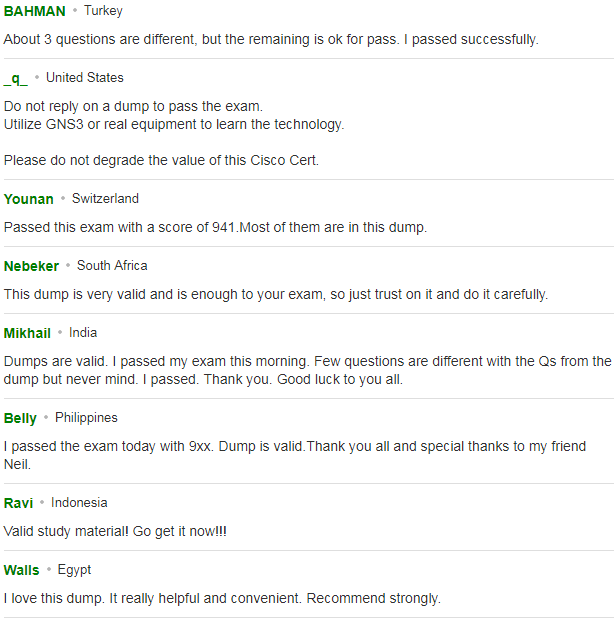Click the review thanking friend Neil
This screenshot has height=620, width=616.
pos(295,455)
